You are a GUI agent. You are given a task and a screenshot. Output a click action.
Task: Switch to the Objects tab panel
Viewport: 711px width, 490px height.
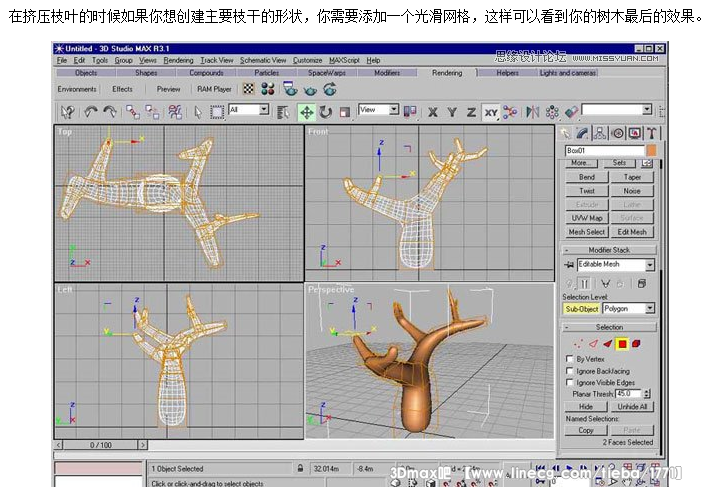tap(86, 73)
